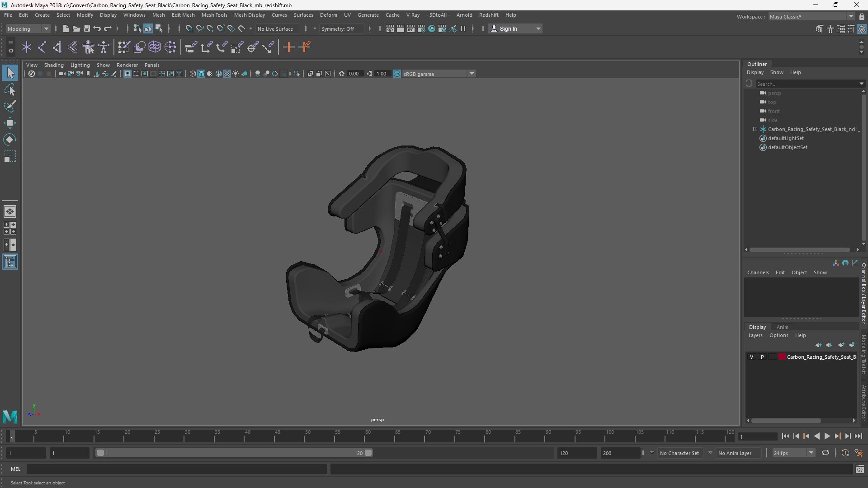Select the arrow Select tool in toolbox
The image size is (868, 488).
pos(10,73)
